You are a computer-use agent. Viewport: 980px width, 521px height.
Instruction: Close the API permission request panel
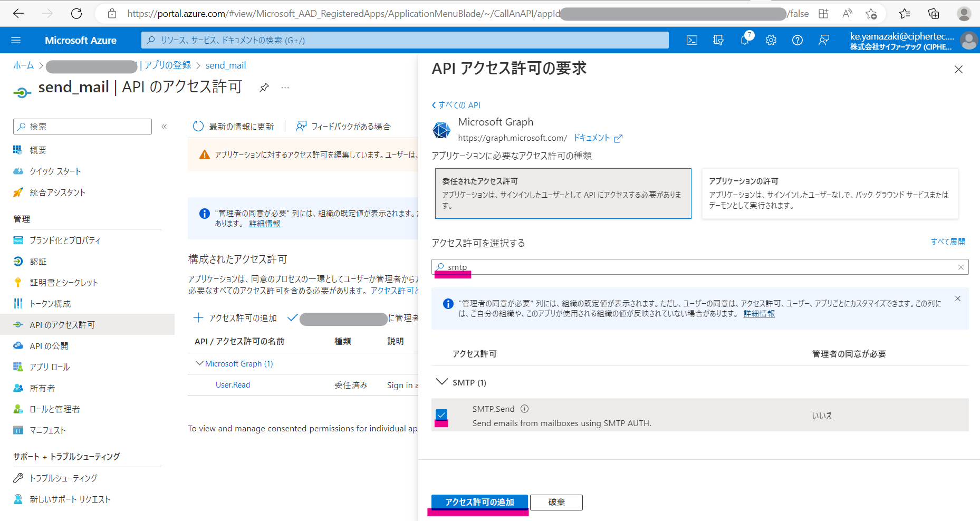point(958,70)
